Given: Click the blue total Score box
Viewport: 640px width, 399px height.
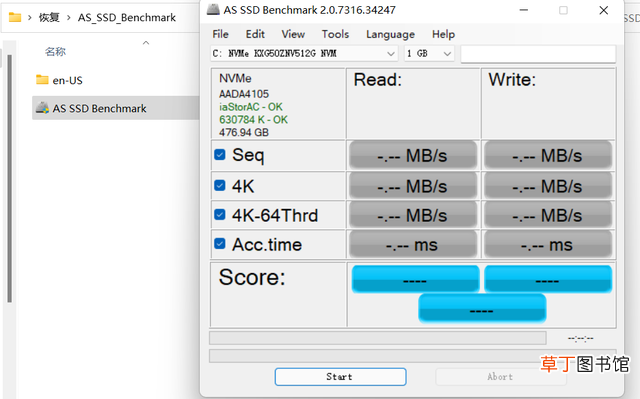Looking at the screenshot, I should [482, 308].
